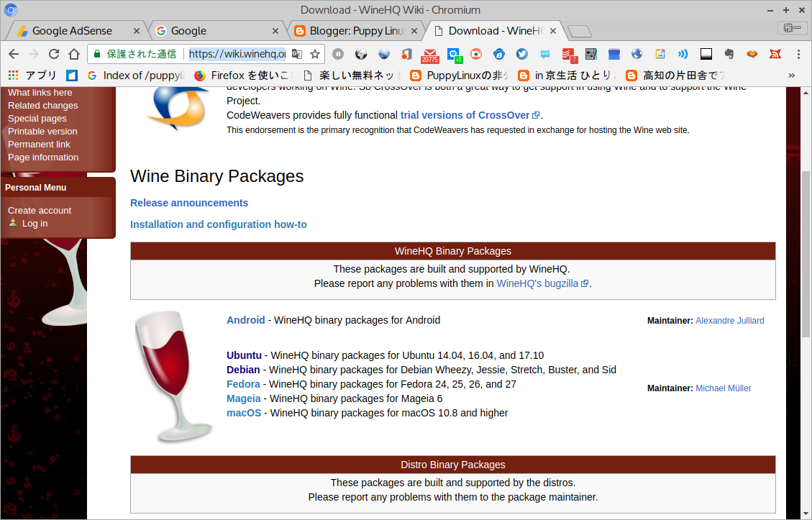Open Printable version link
This screenshot has width=812, height=520.
tap(42, 132)
